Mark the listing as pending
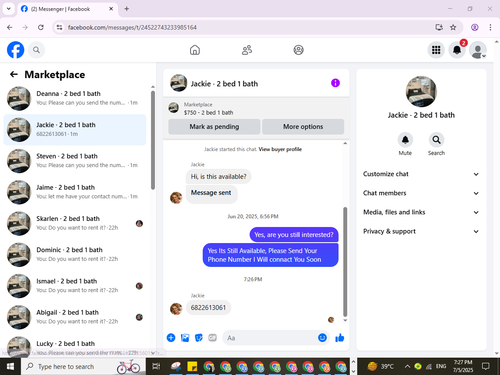 pyautogui.click(x=214, y=127)
